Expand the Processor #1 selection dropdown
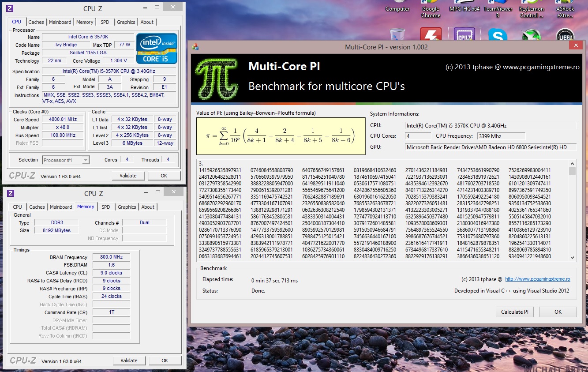588x372 pixels. point(86,160)
